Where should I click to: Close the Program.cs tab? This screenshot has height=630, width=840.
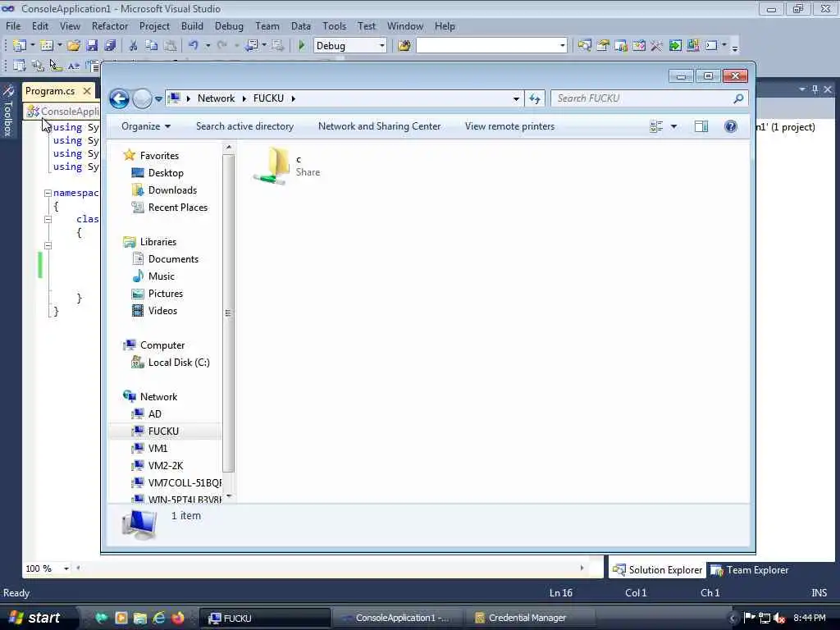coord(87,91)
